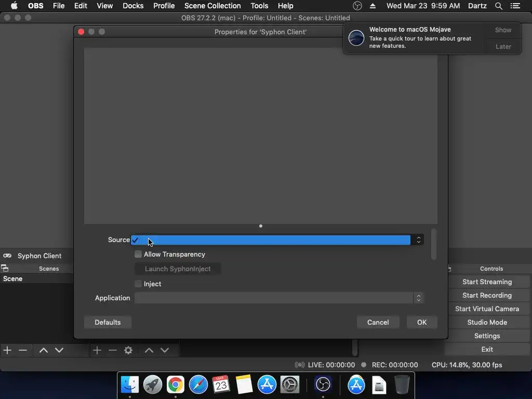
Task: Move scene up with arrow icon
Action: pos(44,350)
